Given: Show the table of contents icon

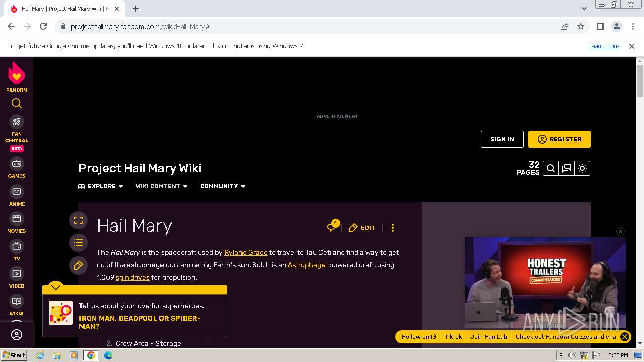Looking at the screenshot, I should pos(78,243).
